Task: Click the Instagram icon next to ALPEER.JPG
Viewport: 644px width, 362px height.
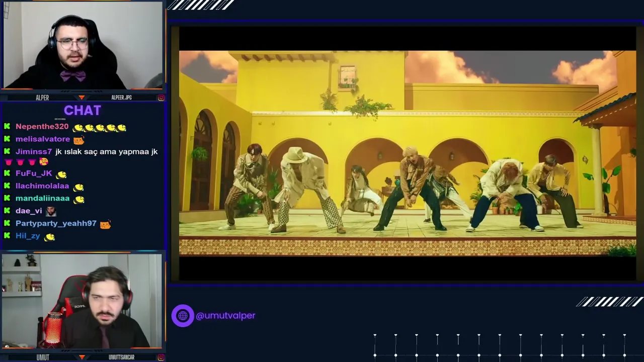Action: point(161,98)
